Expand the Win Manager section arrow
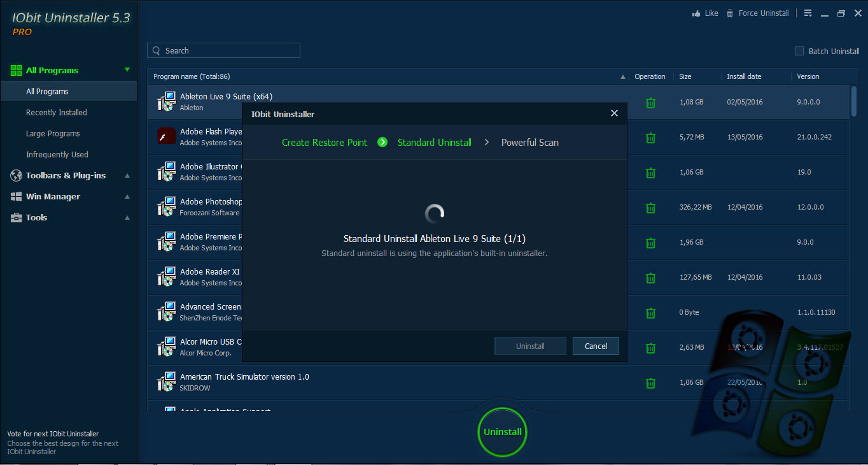 click(127, 197)
